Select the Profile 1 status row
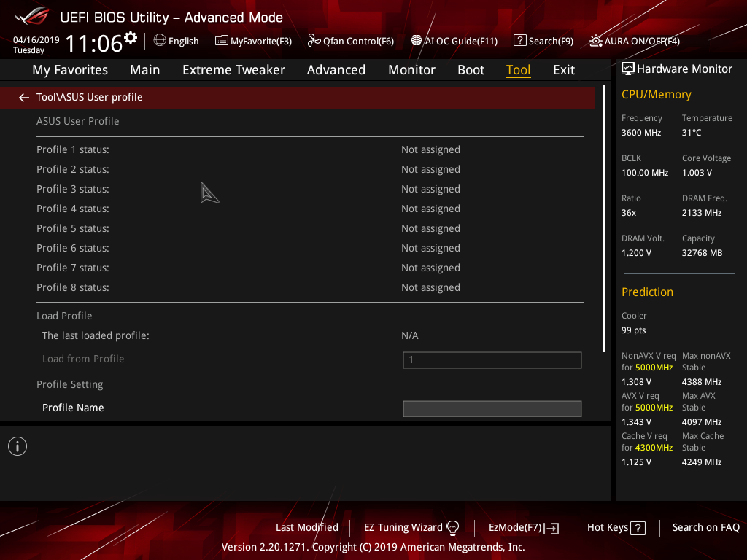The image size is (747, 560). [309, 149]
